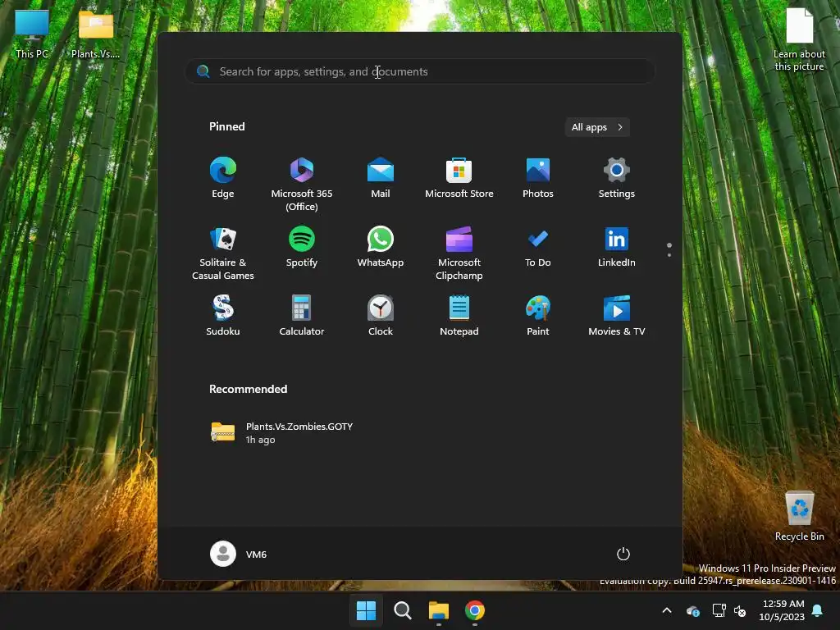Image resolution: width=840 pixels, height=630 pixels.
Task: Open recommended Plants.Vs.Zombies.GOTY file
Action: pyautogui.click(x=282, y=432)
